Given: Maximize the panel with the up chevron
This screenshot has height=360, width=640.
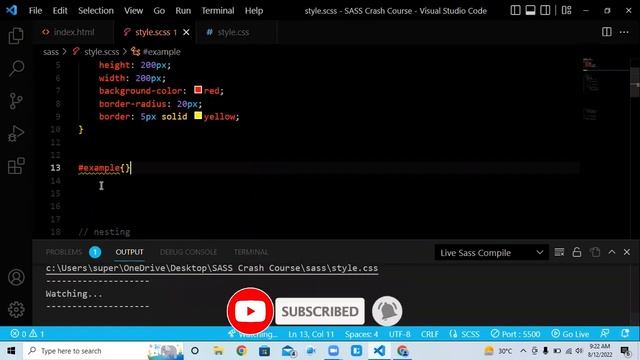Looking at the screenshot, I should tap(612, 252).
